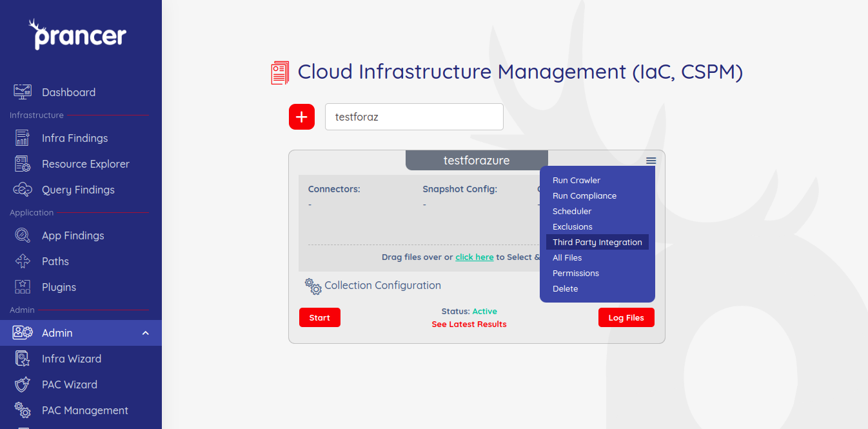Open Log Files button
This screenshot has width=868, height=429.
(x=626, y=317)
